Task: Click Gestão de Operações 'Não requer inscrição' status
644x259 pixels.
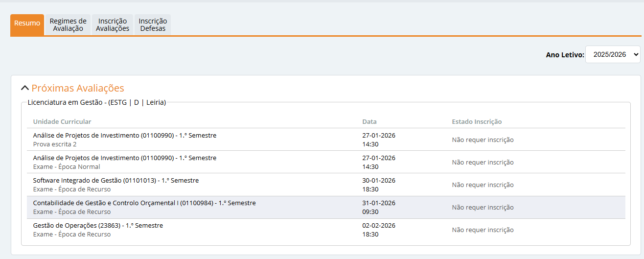Action: pyautogui.click(x=483, y=230)
